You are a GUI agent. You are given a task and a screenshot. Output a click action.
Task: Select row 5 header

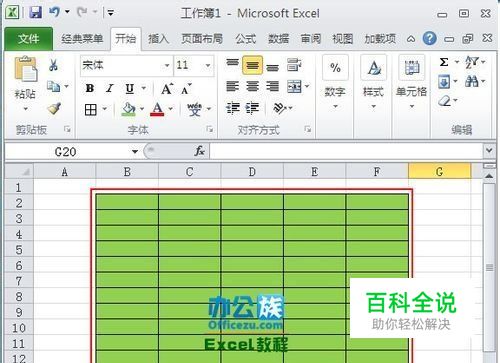click(19, 250)
